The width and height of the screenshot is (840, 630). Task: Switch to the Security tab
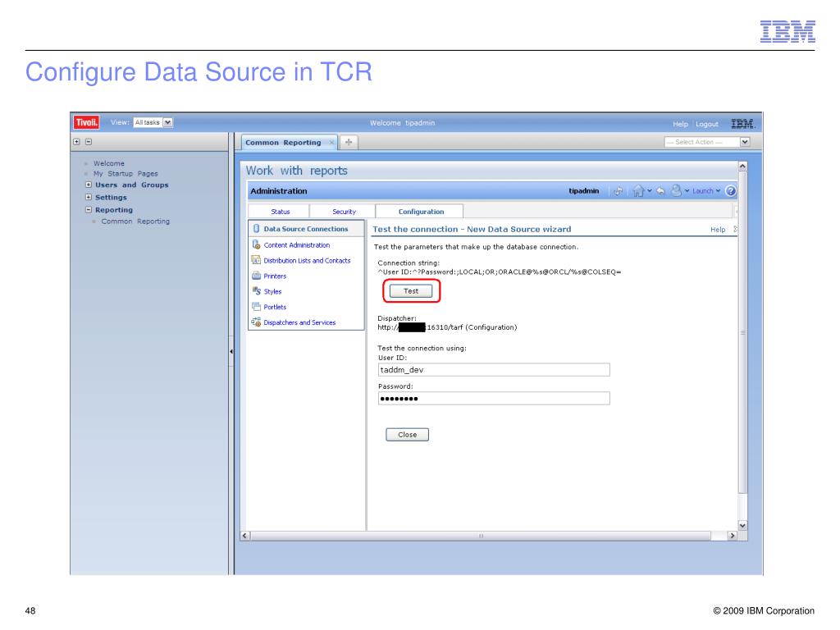point(344,212)
